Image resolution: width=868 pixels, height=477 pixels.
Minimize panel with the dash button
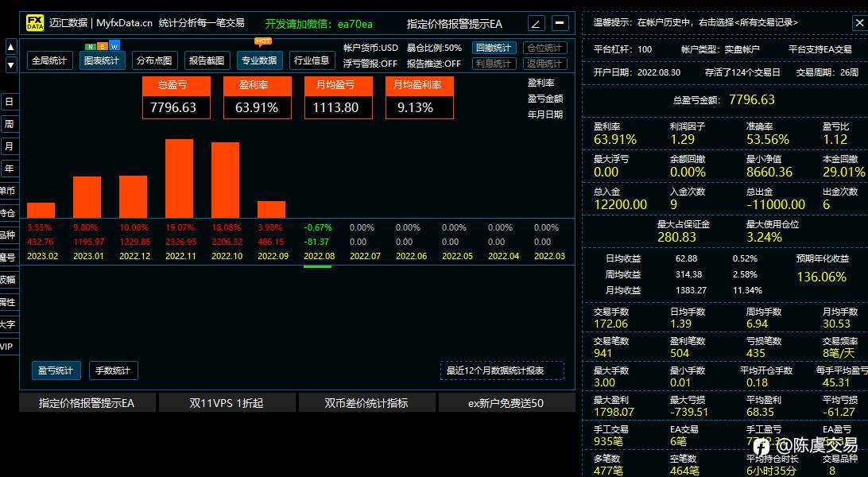[560, 24]
